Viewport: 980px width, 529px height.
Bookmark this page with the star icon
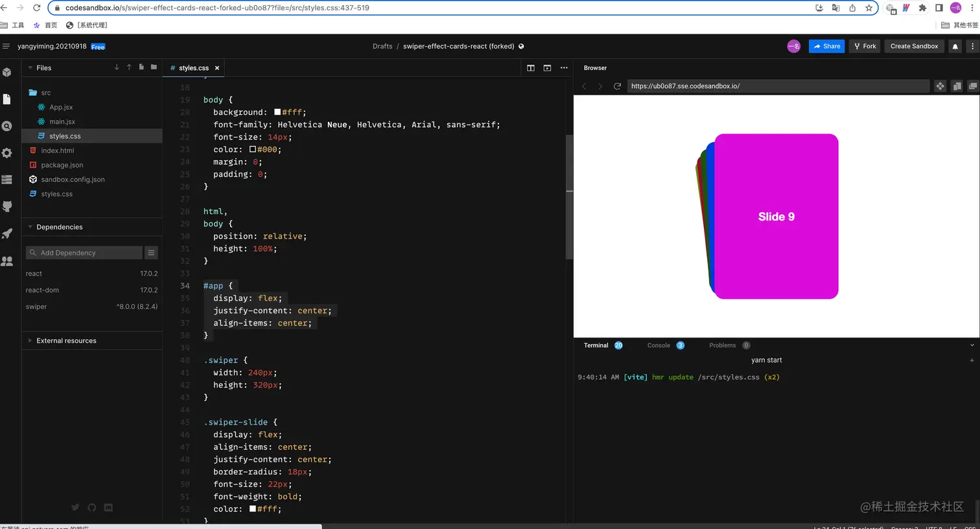869,8
